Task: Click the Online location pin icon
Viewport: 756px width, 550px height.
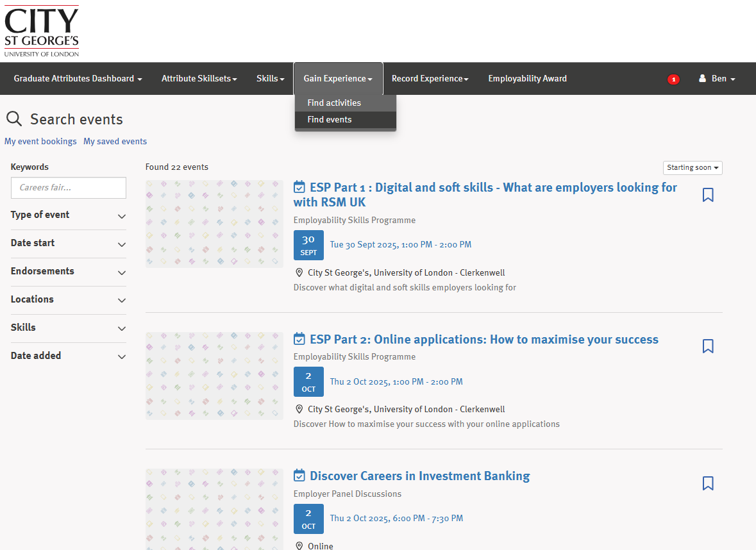Action: click(x=299, y=546)
